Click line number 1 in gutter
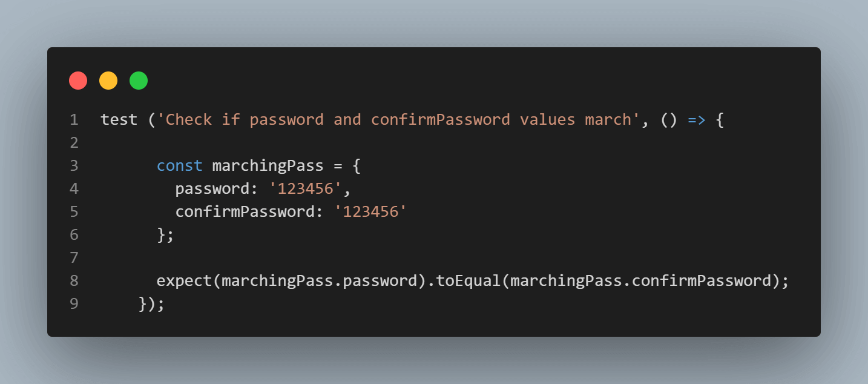Image resolution: width=868 pixels, height=384 pixels. [x=74, y=120]
